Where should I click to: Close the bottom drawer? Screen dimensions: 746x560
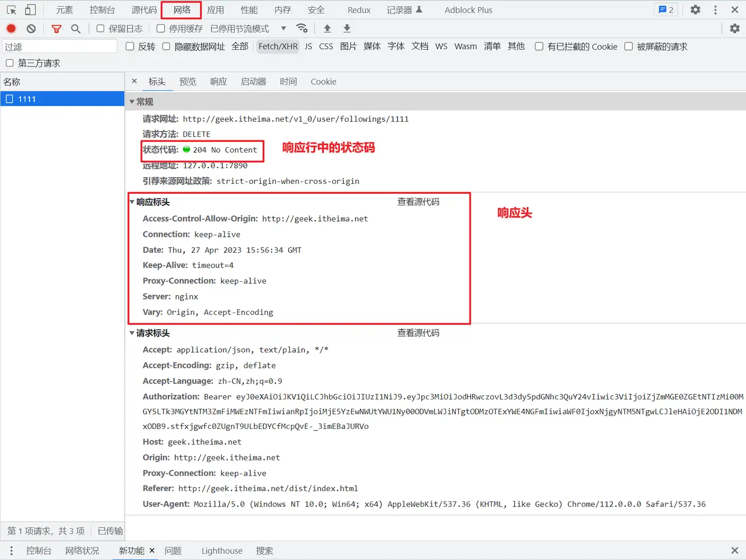click(734, 551)
